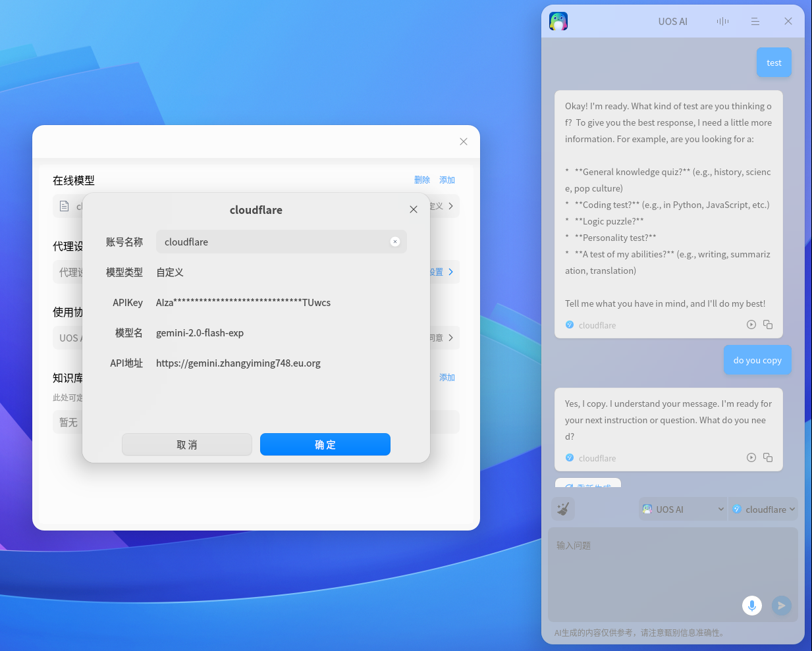Close the cloudflare account dialog

point(414,209)
